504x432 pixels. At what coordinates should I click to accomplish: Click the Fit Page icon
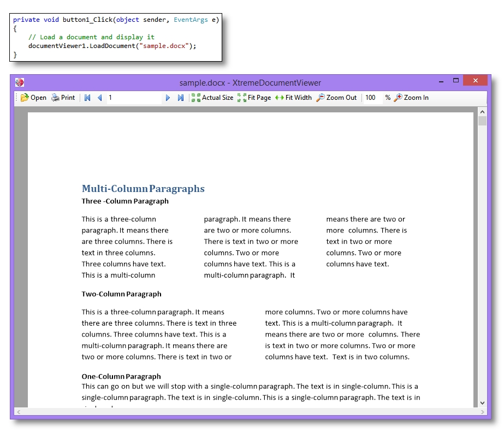[x=242, y=98]
